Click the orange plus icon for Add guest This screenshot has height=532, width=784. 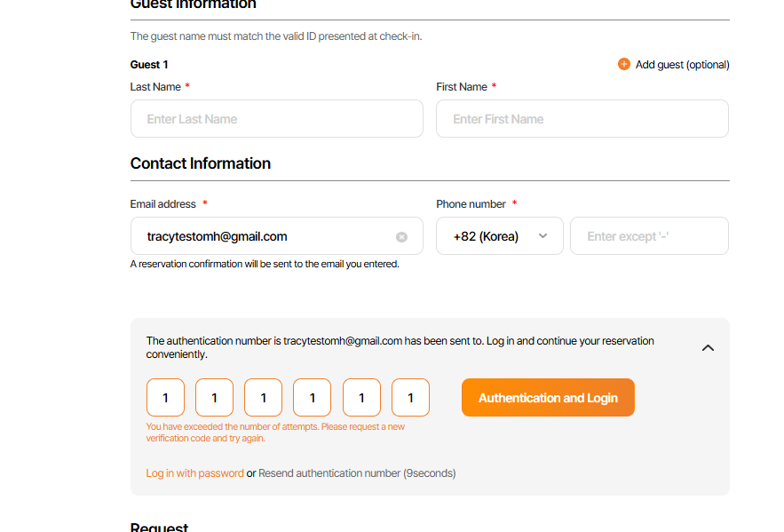(624, 64)
